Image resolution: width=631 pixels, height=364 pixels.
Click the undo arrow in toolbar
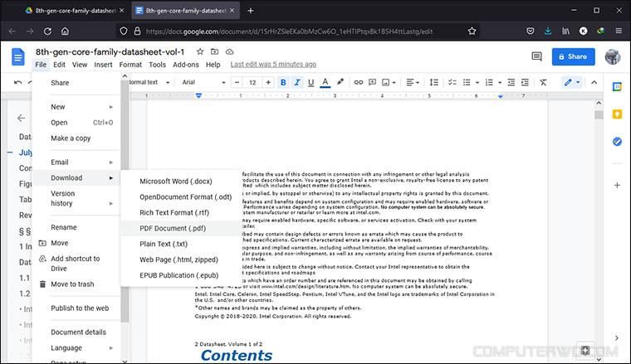pos(17,82)
